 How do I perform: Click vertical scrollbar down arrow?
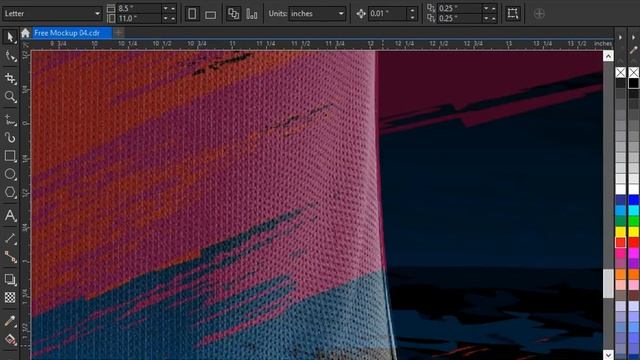click(608, 355)
